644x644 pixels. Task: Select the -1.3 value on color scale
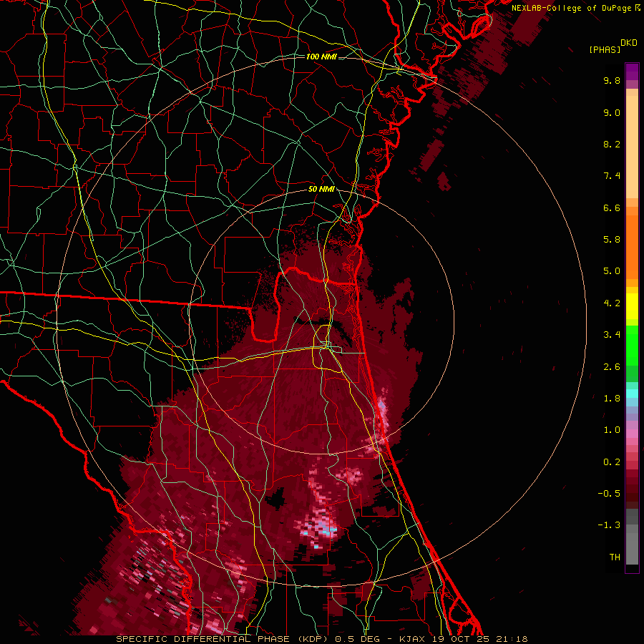(609, 525)
